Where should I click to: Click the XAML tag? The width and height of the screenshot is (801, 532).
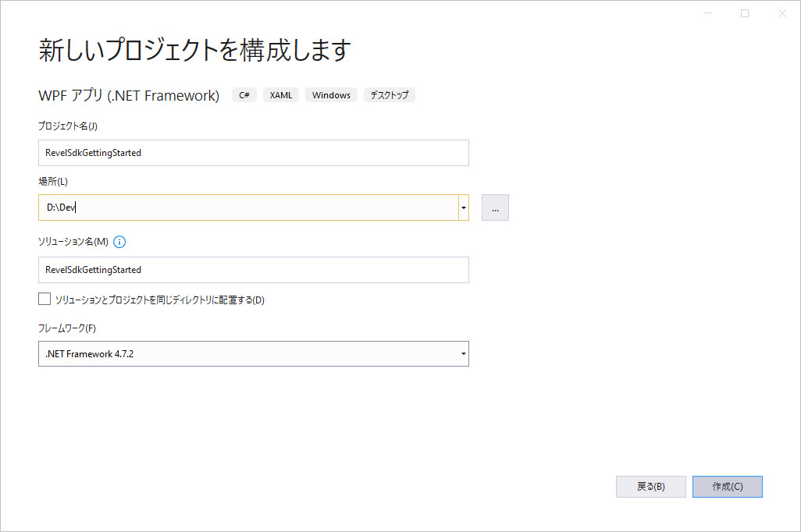tap(281, 95)
